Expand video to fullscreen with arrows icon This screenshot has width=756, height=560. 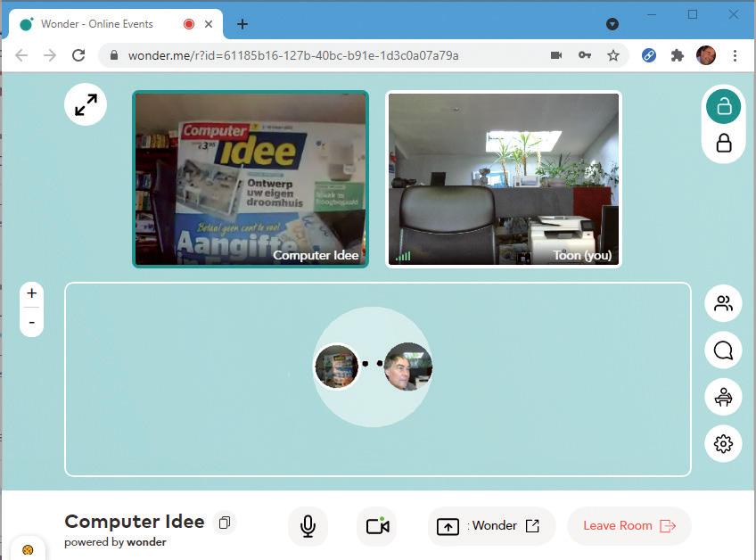[x=86, y=104]
